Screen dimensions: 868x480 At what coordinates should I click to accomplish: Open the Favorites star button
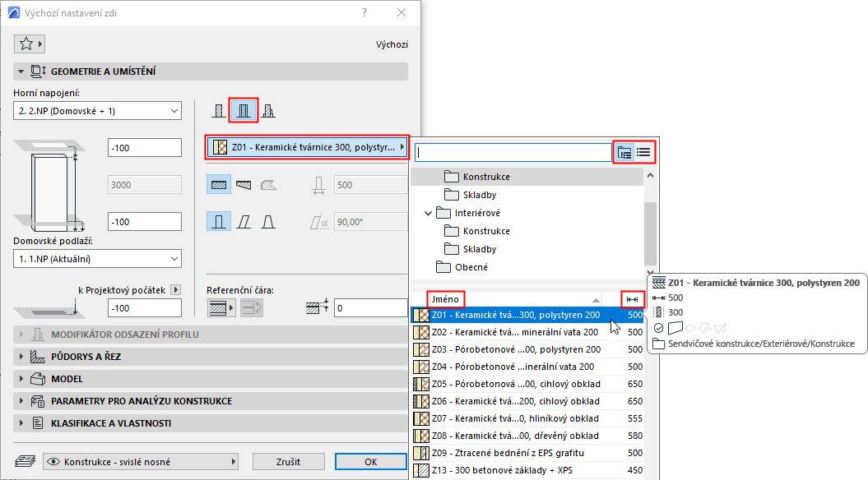point(30,44)
